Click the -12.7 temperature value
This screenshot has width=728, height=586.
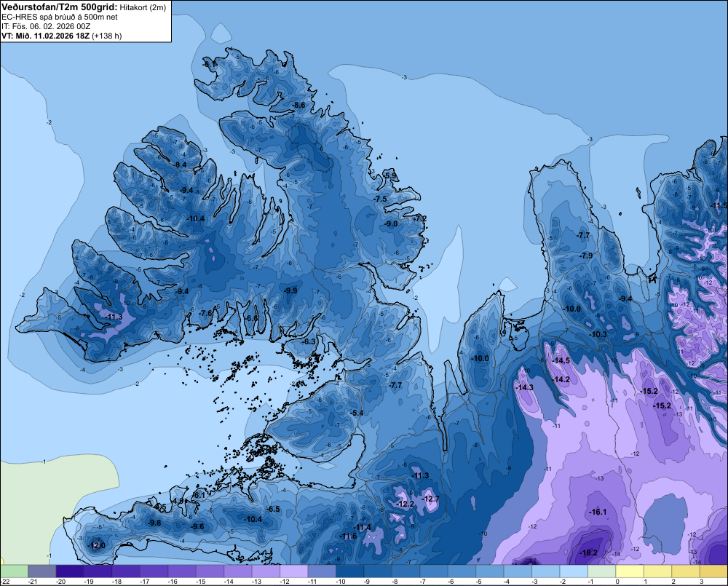click(430, 499)
